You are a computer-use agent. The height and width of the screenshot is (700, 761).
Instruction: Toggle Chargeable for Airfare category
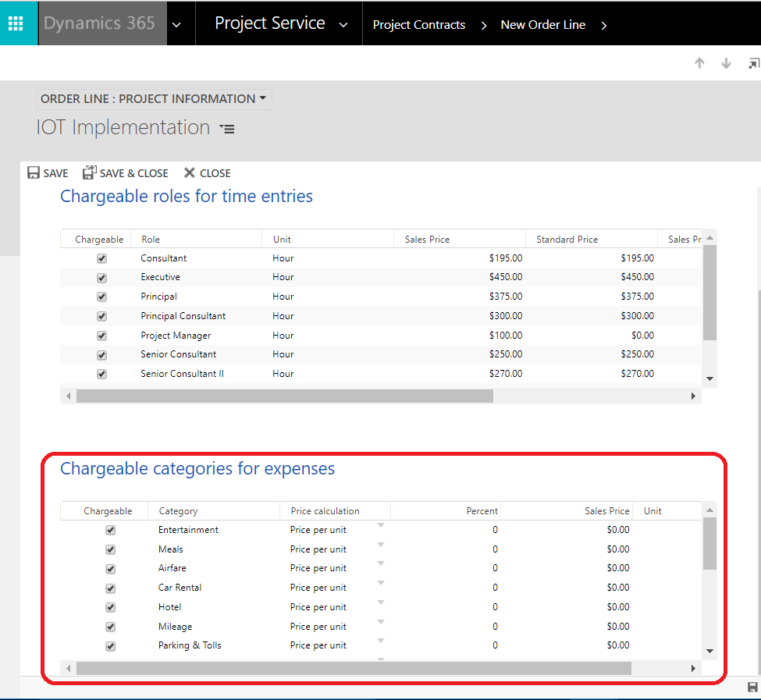click(x=111, y=569)
